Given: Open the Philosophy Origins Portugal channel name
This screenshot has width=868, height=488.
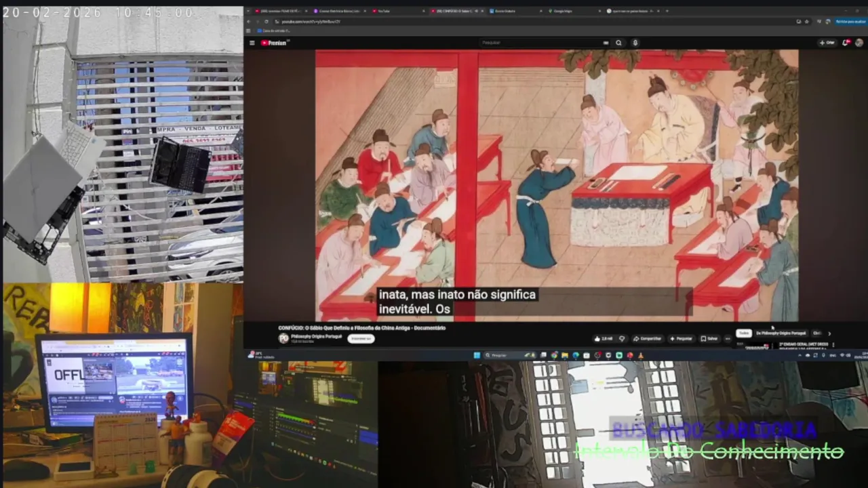Looking at the screenshot, I should coord(316,336).
